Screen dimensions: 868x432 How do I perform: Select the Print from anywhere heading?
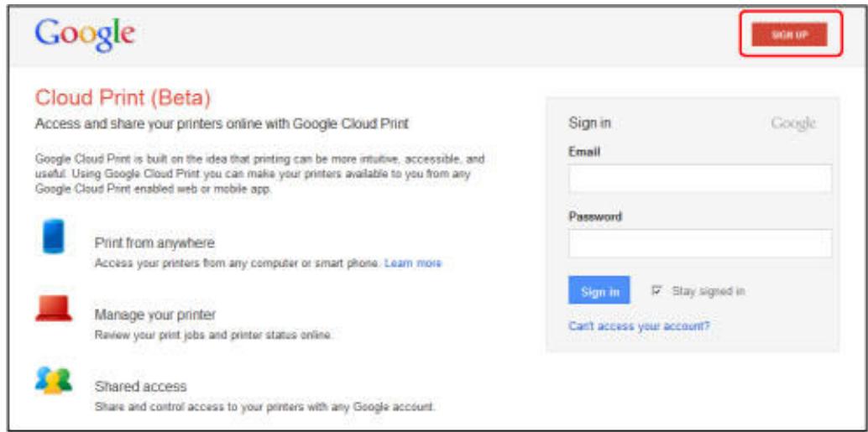(154, 242)
